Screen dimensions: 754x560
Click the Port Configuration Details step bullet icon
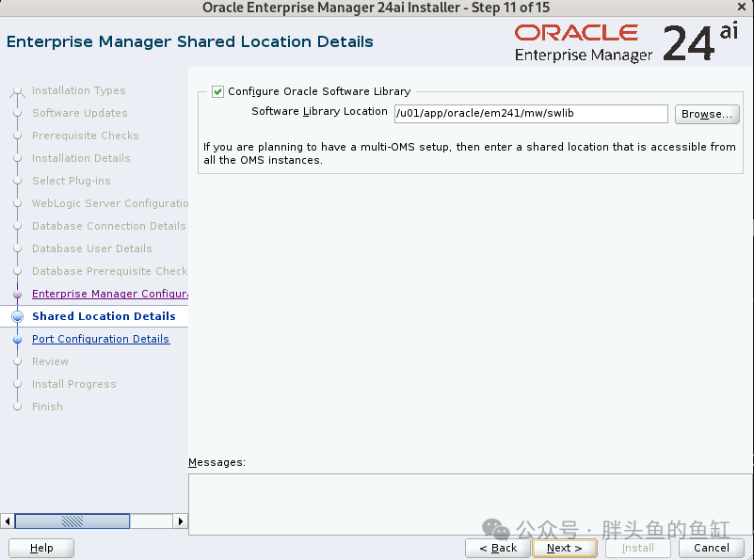(x=17, y=340)
